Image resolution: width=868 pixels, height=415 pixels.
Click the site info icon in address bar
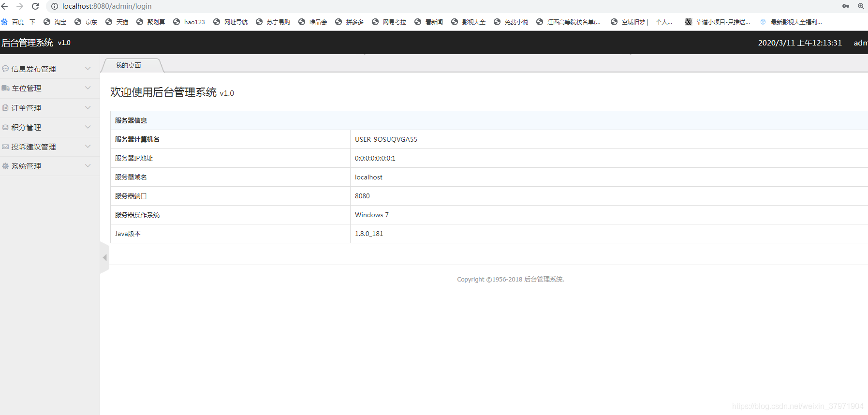(55, 6)
